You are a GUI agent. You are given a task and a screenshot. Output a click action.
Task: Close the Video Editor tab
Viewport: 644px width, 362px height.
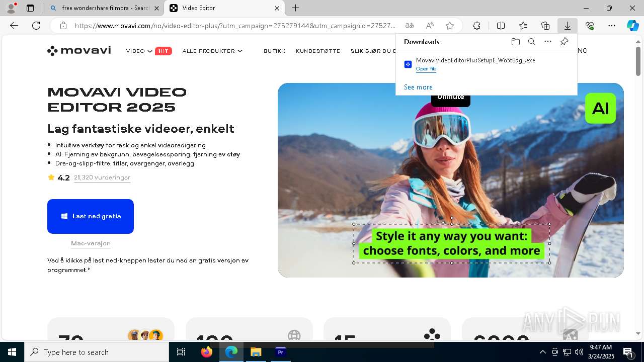[x=277, y=8]
